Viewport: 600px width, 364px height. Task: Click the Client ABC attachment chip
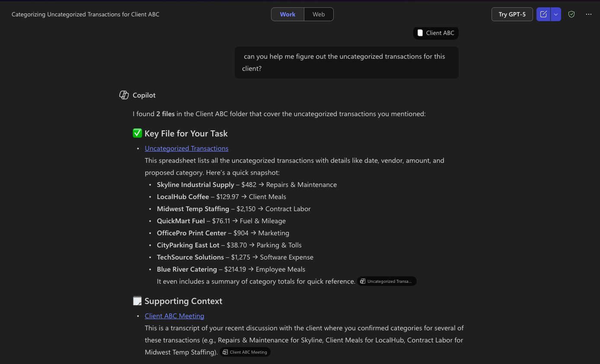(436, 33)
